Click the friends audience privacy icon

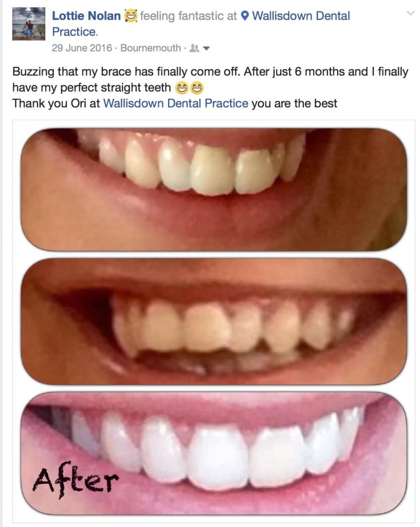194,48
